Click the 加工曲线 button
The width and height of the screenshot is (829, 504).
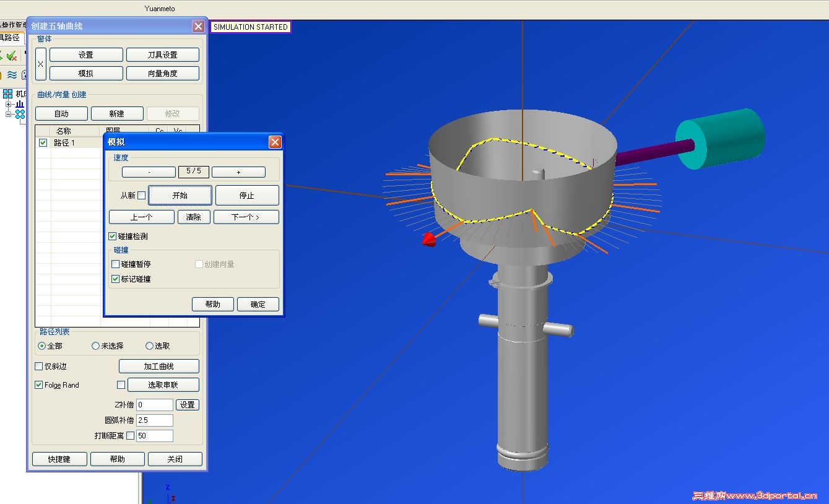tap(159, 367)
